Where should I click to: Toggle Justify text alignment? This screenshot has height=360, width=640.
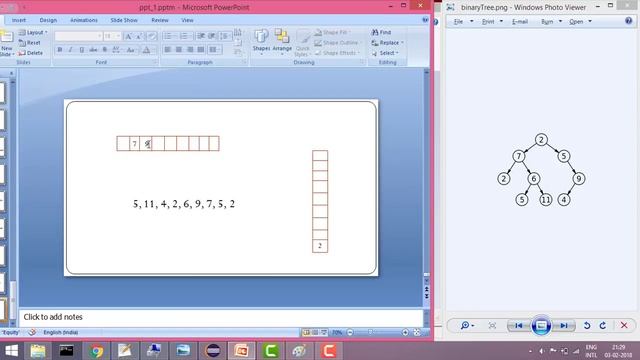click(201, 50)
